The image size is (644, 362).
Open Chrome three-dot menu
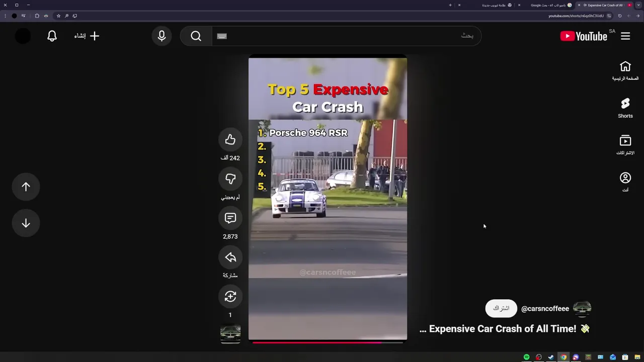click(x=5, y=16)
